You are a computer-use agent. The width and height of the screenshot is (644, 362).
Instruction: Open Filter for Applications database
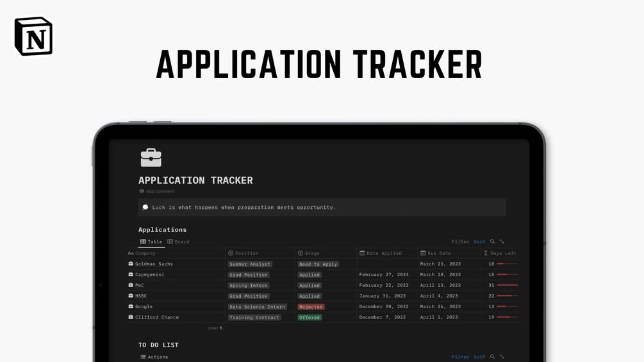coord(460,242)
